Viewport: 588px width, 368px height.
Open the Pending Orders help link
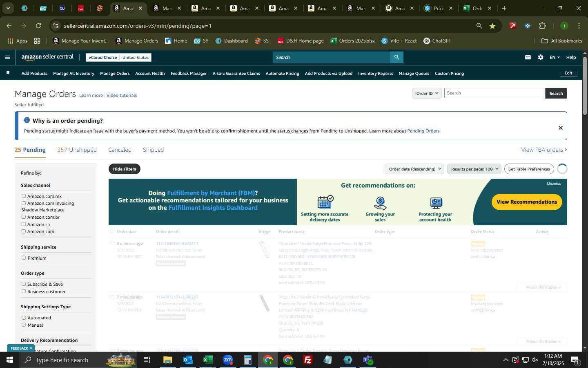(x=423, y=131)
